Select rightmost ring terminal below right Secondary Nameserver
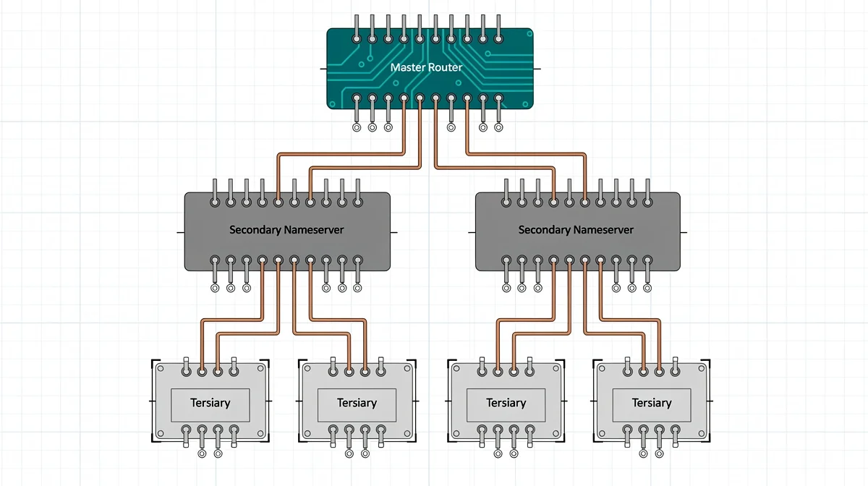 647,289
